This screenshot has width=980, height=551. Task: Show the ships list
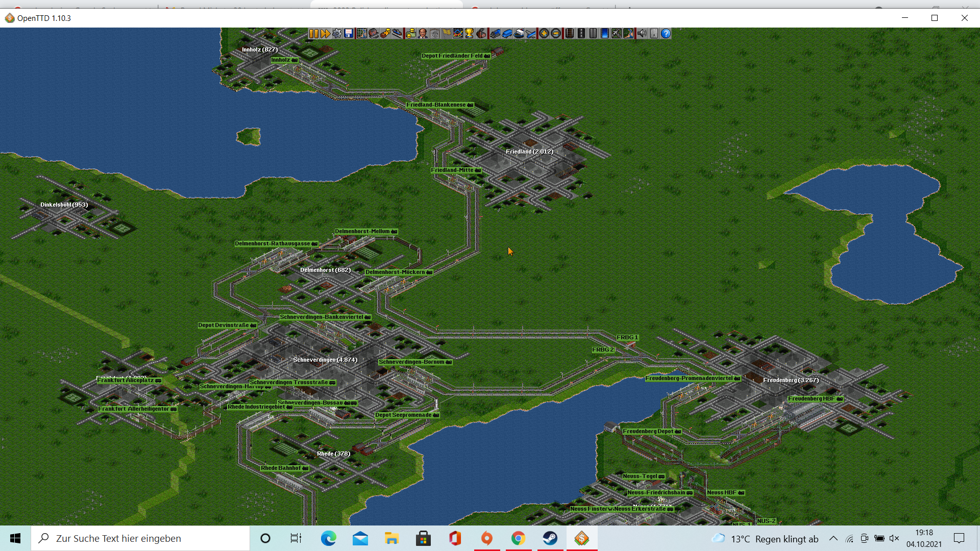click(x=519, y=34)
